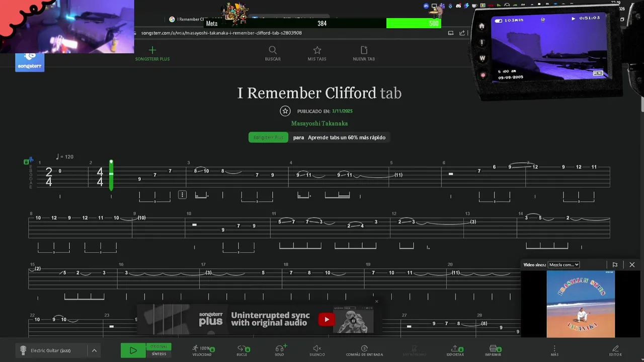644x362 pixels.
Task: Select the I Remember Clifford browser tab
Action: (189, 19)
